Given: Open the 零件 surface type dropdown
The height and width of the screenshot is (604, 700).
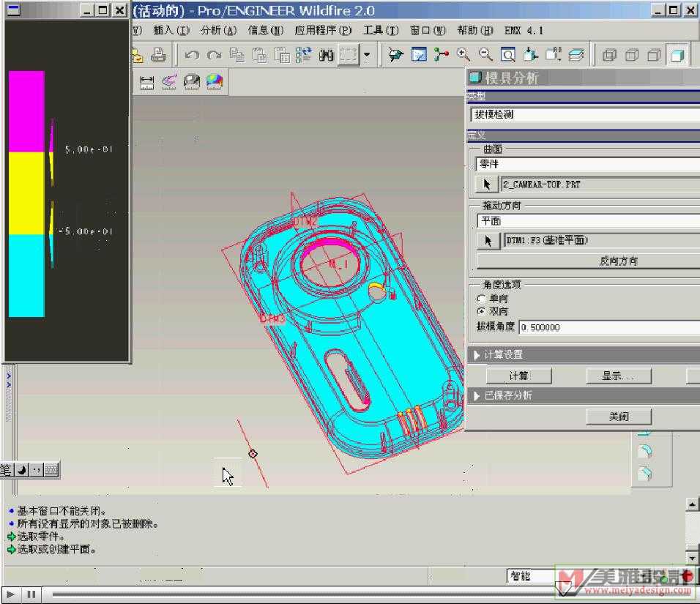Looking at the screenshot, I should pos(588,164).
